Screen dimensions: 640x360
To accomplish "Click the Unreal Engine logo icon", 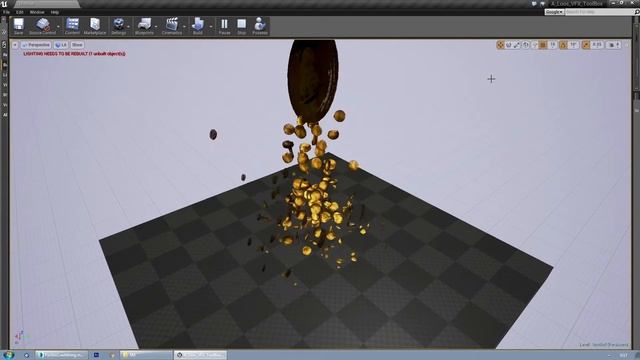I will 4,4.
